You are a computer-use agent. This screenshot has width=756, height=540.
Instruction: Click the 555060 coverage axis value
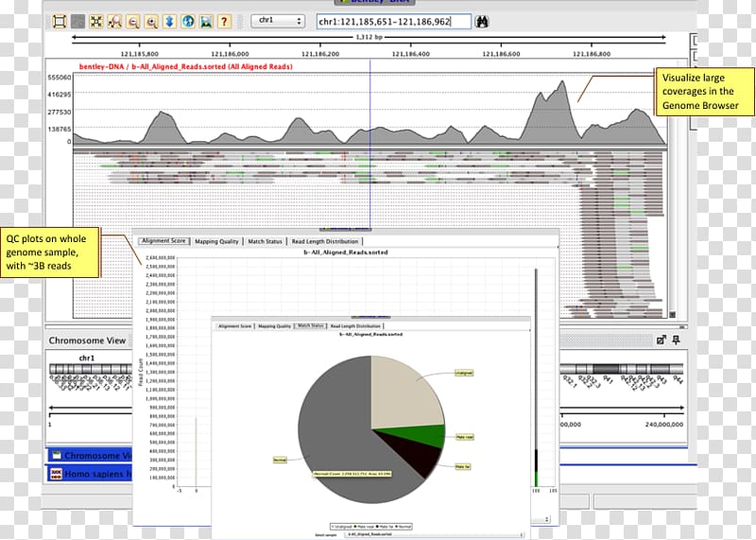click(x=60, y=78)
